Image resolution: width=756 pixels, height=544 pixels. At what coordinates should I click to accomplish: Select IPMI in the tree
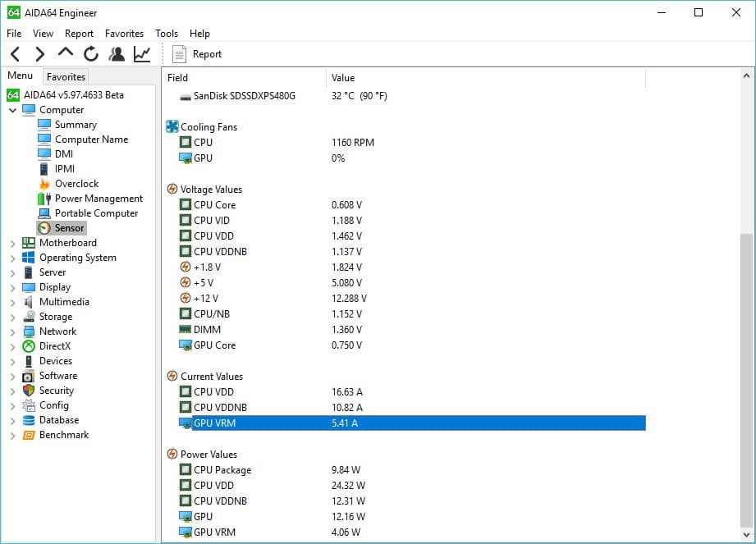[65, 169]
